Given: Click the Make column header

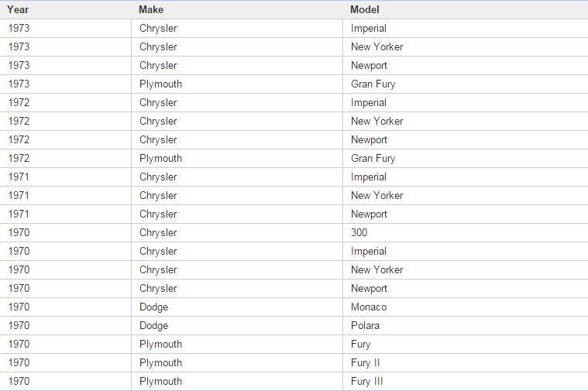Looking at the screenshot, I should point(237,10).
